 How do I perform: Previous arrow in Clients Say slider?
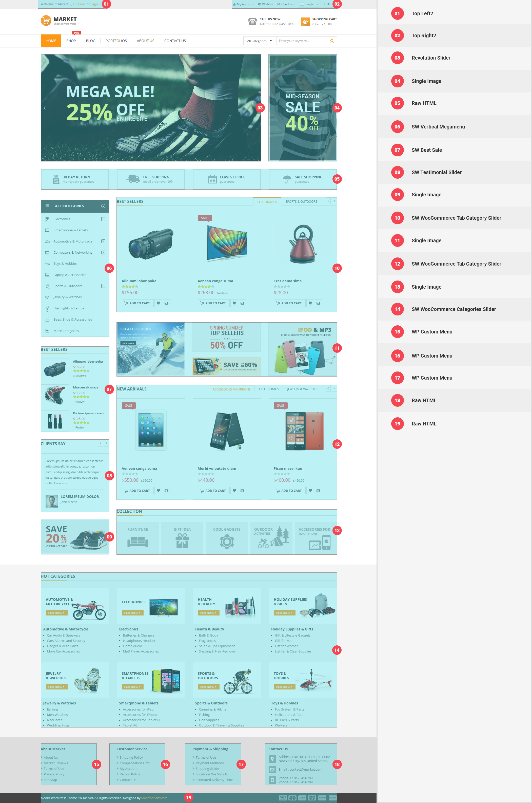(101, 443)
